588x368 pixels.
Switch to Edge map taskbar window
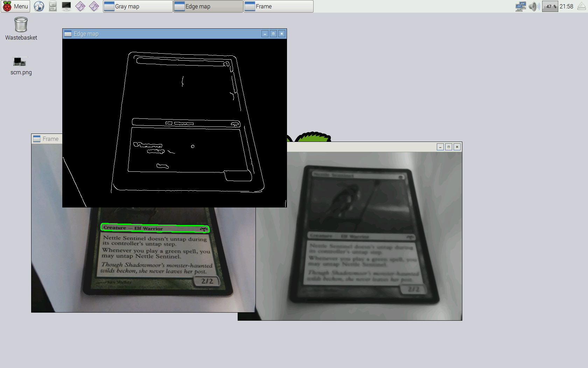[208, 6]
